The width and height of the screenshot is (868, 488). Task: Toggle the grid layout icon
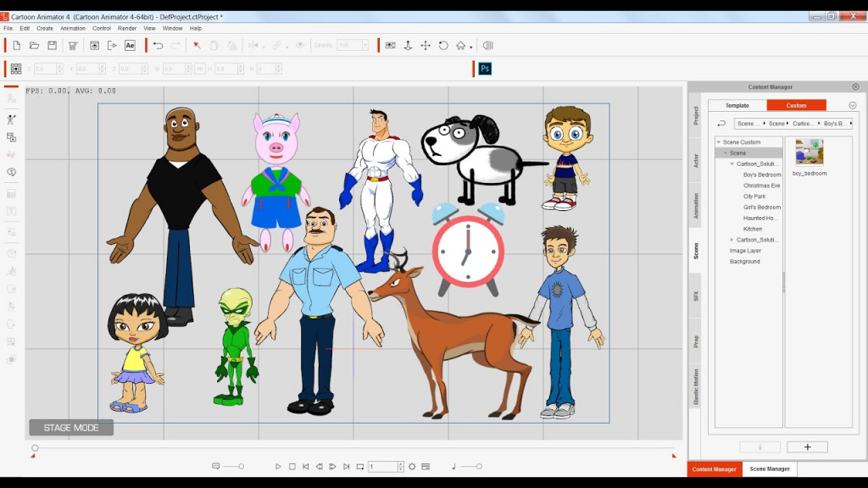coord(16,69)
